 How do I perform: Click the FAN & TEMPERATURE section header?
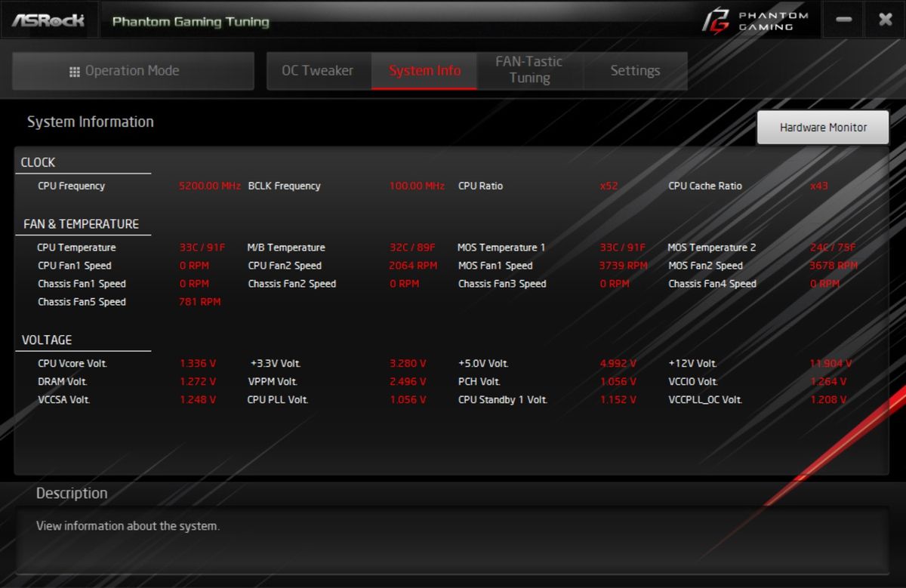(81, 224)
